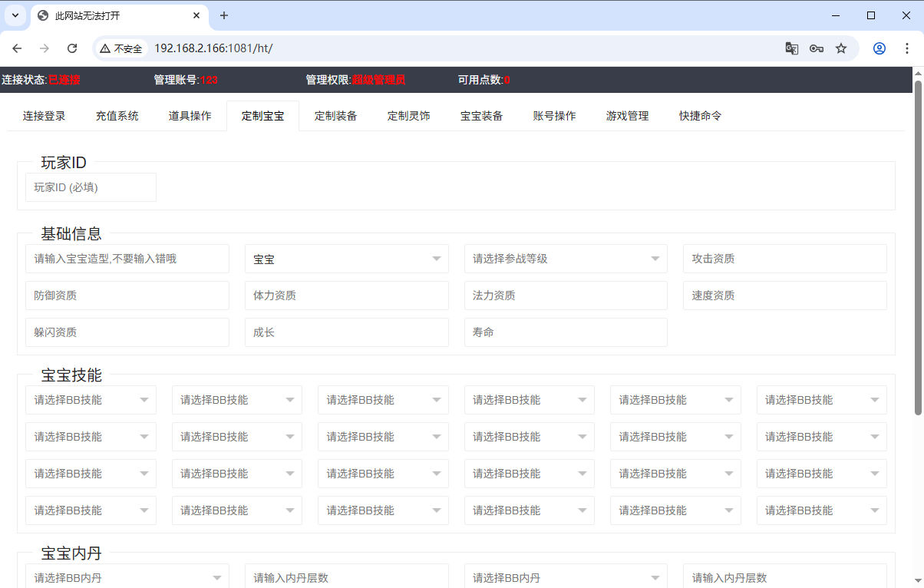Focus the 攻击资质 input field
The height and width of the screenshot is (588, 924).
pyautogui.click(x=784, y=259)
